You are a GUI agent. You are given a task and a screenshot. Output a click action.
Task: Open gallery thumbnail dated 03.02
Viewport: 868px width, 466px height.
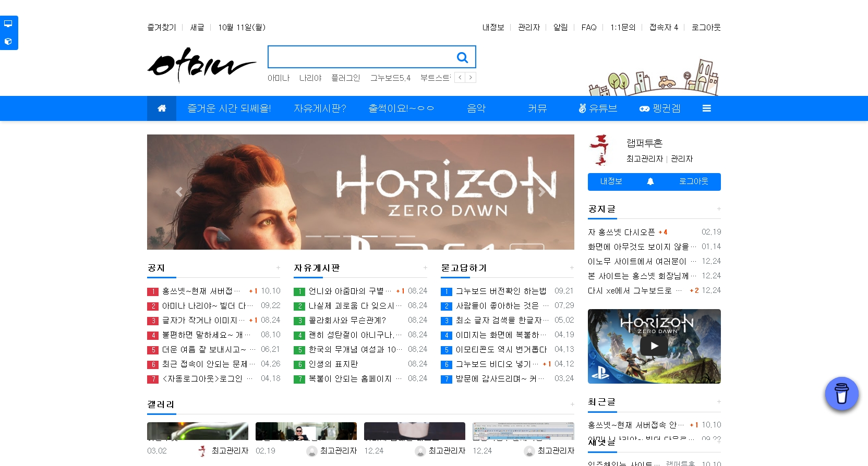tap(198, 431)
